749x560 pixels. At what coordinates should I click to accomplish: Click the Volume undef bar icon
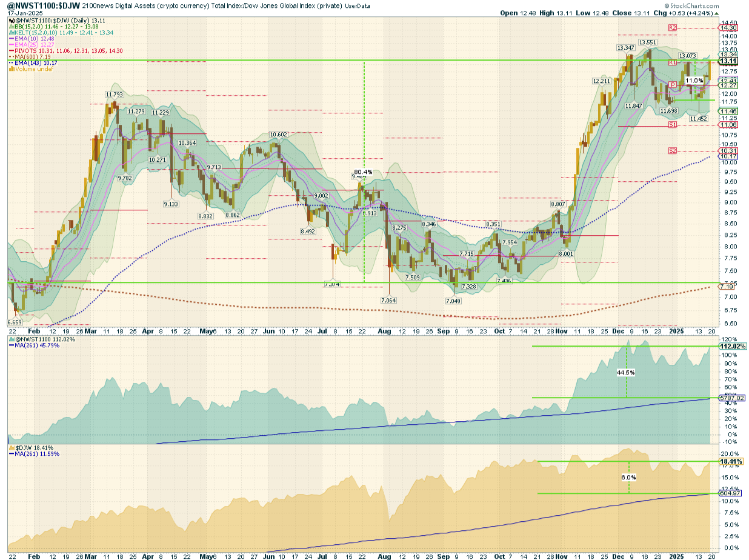tap(11, 69)
